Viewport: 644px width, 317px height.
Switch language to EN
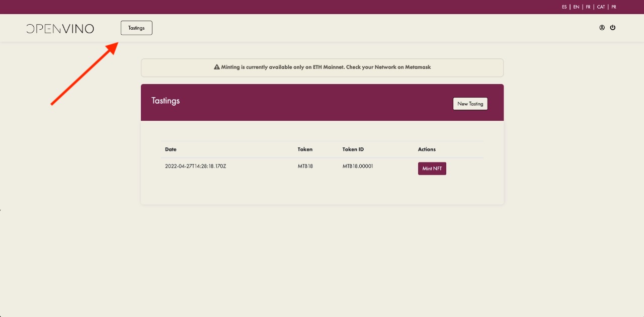tap(577, 7)
